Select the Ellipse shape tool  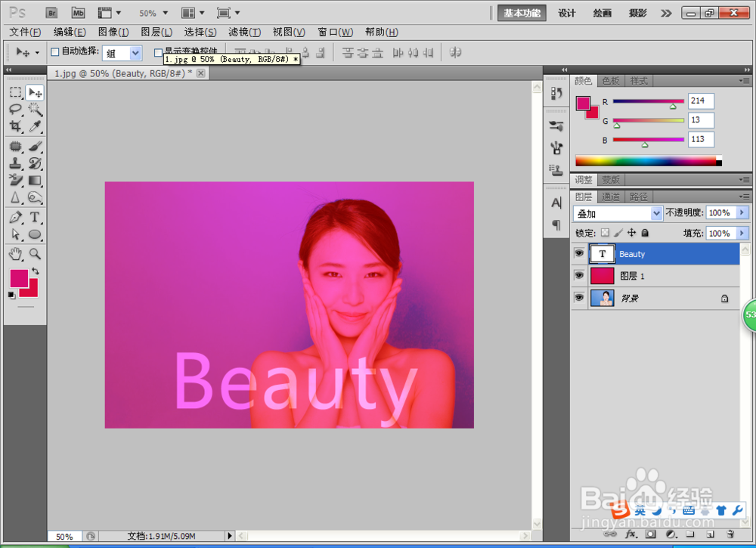pos(35,235)
